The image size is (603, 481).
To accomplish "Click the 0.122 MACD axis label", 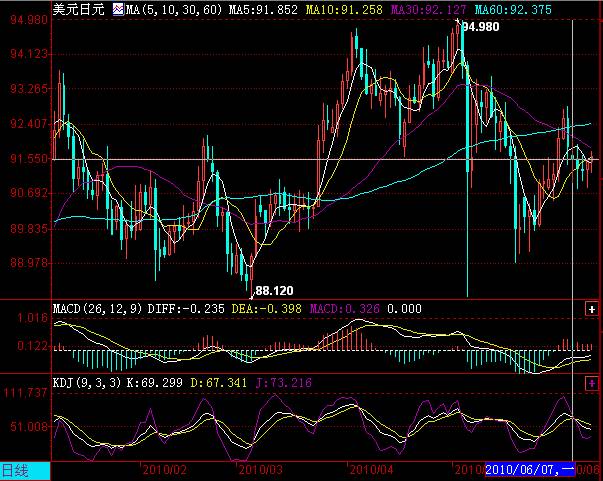I will 32,346.
